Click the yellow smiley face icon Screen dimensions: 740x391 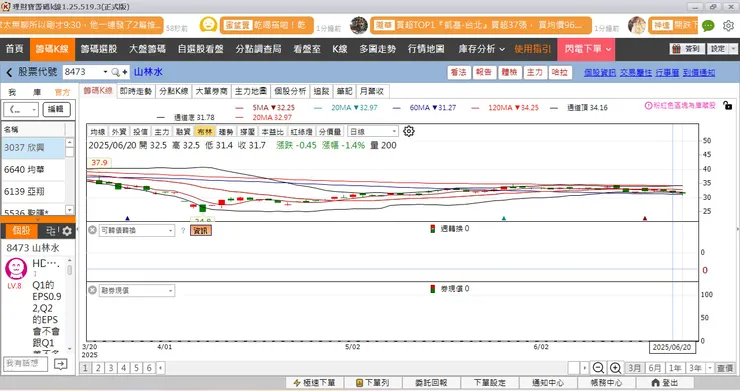coord(208,25)
